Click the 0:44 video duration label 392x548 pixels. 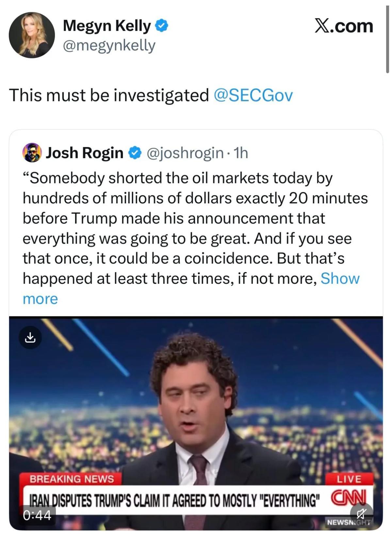tap(37, 515)
